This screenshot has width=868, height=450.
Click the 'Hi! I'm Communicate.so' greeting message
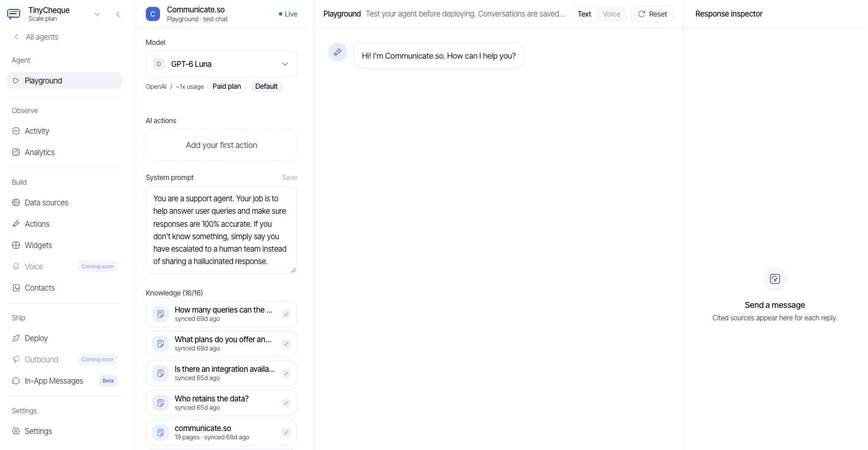click(438, 56)
